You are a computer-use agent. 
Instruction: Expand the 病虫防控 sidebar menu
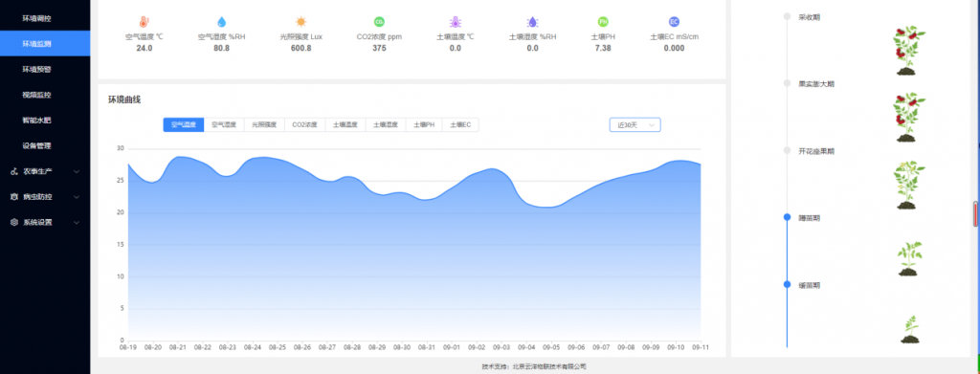(45, 197)
